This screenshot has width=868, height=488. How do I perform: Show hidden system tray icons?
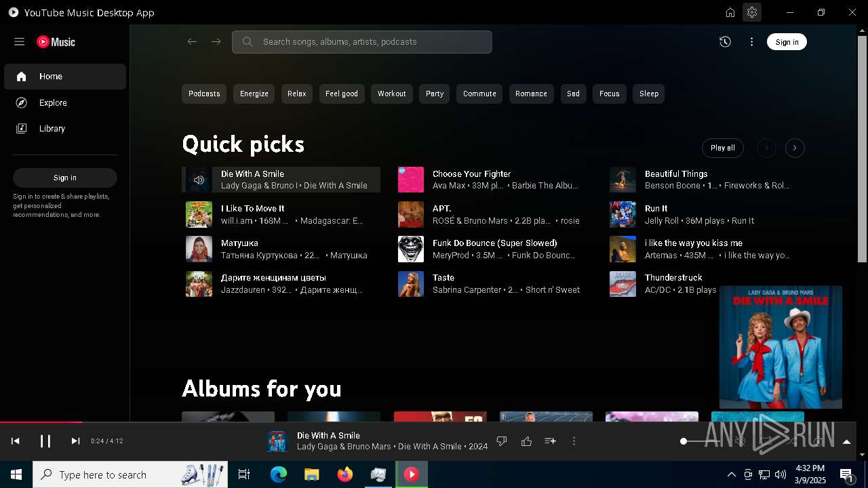[x=731, y=474]
